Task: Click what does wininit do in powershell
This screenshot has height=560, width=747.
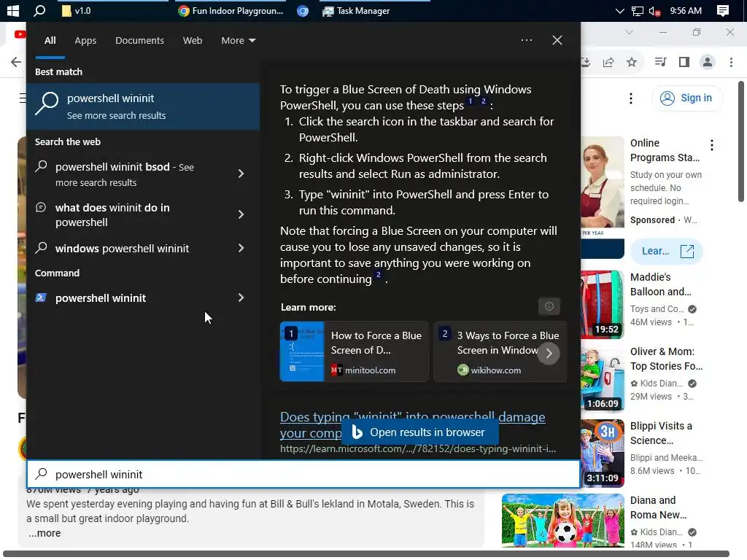Action: (x=112, y=215)
